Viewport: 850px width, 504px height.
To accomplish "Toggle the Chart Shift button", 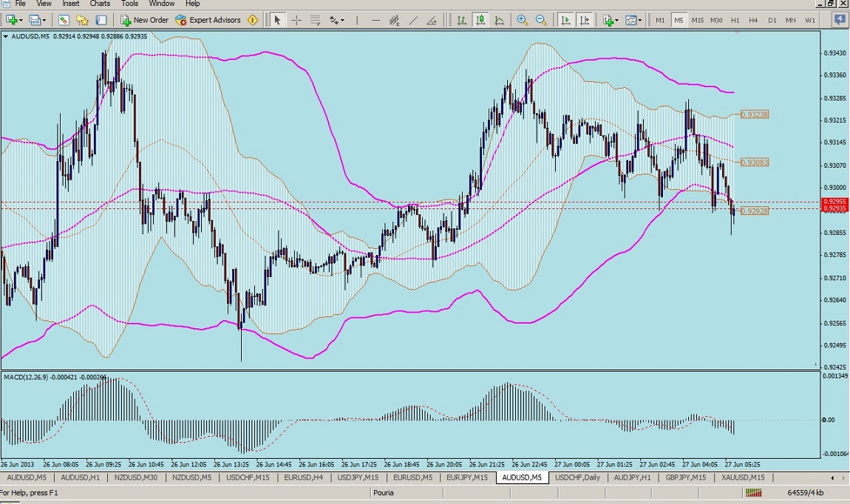I will (585, 20).
